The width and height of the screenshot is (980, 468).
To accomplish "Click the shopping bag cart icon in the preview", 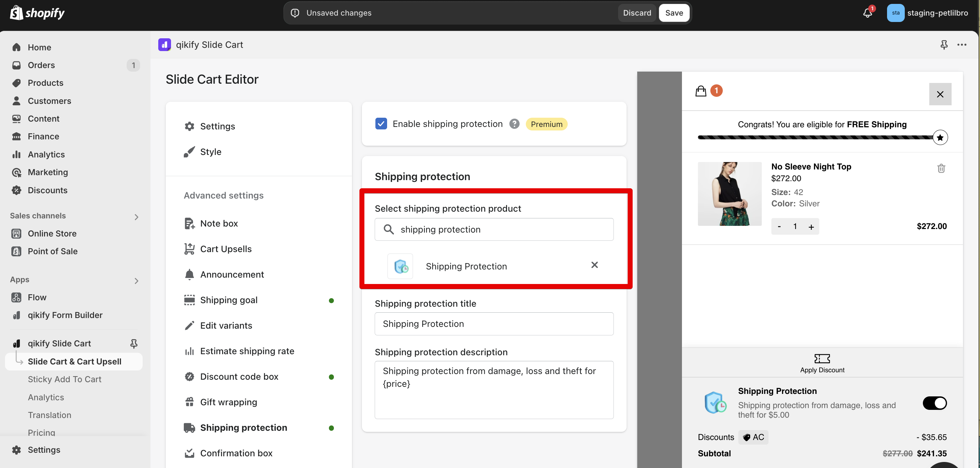I will click(701, 91).
